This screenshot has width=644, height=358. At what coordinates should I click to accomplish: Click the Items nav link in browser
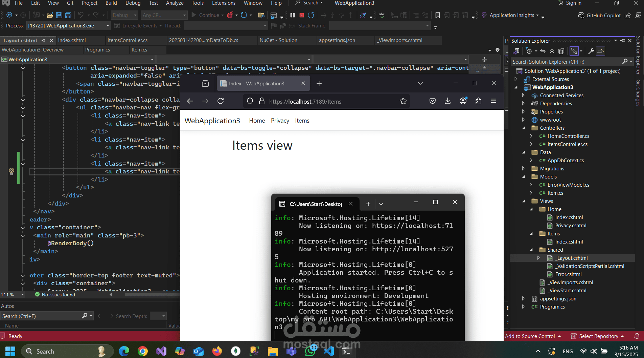[302, 121]
